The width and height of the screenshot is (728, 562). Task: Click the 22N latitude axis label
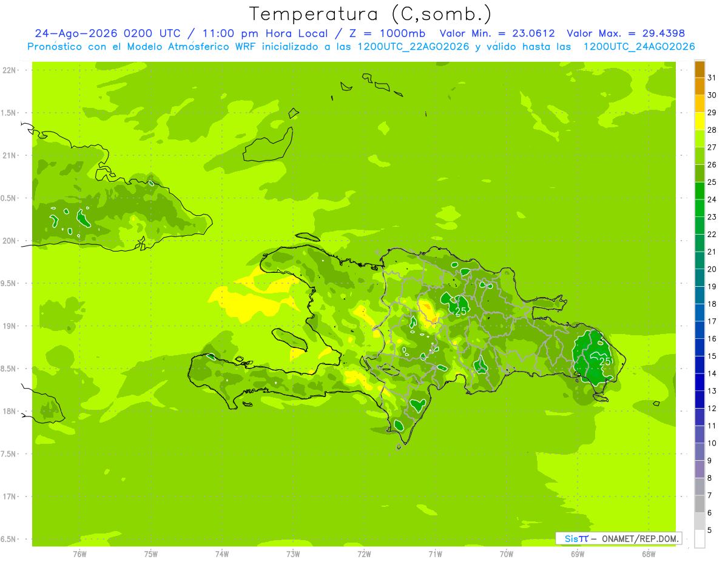click(x=10, y=70)
